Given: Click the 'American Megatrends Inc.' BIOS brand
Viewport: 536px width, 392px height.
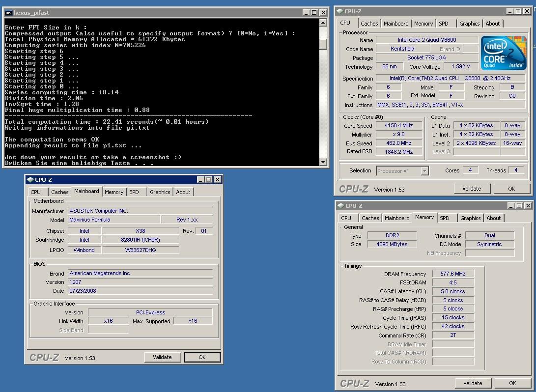Looking at the screenshot, I should pos(140,273).
